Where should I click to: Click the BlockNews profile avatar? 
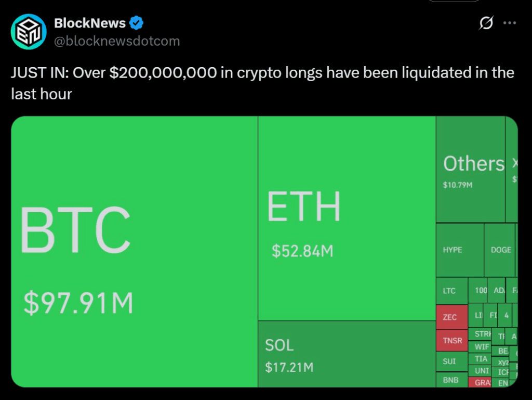coord(29,32)
